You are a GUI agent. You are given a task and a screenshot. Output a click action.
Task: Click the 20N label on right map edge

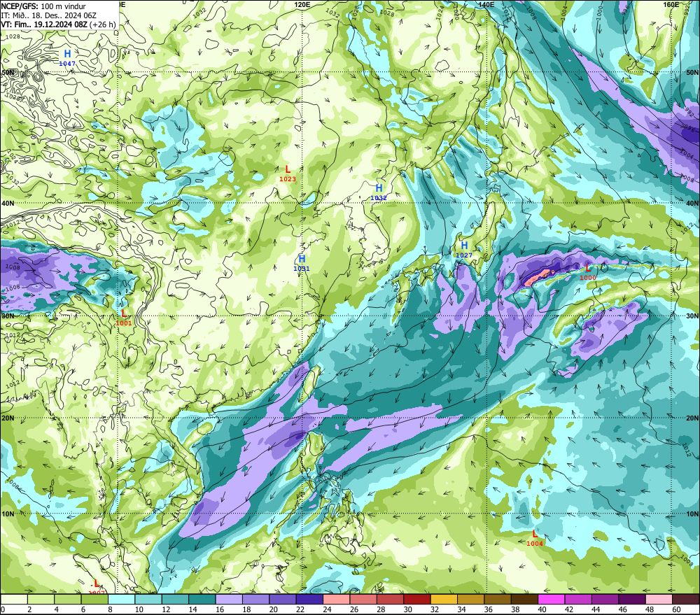click(692, 418)
